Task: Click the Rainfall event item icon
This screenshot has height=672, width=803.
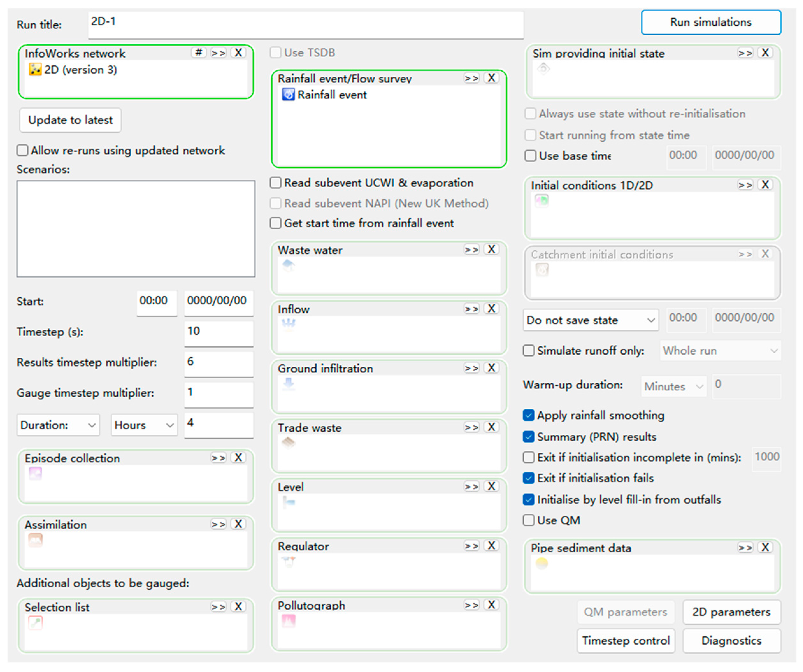Action: (x=288, y=95)
